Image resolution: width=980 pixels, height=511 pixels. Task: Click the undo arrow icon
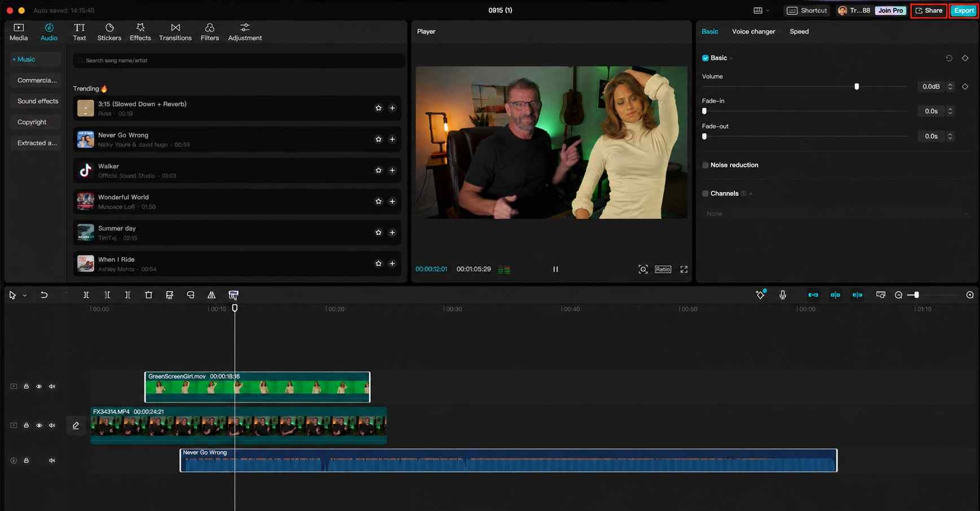coord(44,295)
